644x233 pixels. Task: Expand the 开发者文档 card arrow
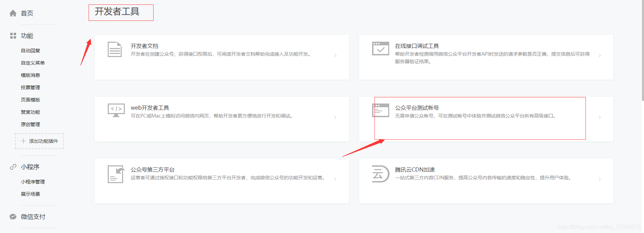click(336, 55)
